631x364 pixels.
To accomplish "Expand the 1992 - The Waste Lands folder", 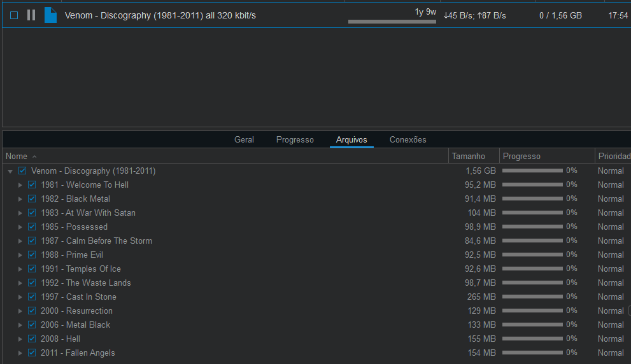I will pyautogui.click(x=20, y=283).
